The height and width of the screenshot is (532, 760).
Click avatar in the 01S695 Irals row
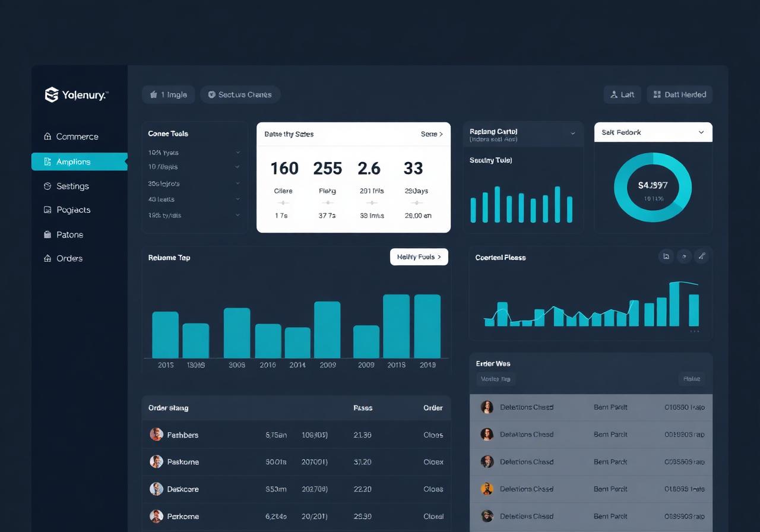click(x=487, y=489)
